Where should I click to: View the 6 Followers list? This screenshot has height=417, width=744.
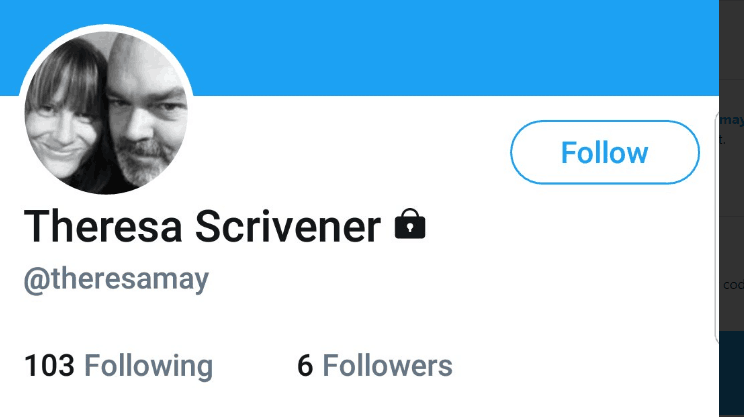tap(374, 366)
